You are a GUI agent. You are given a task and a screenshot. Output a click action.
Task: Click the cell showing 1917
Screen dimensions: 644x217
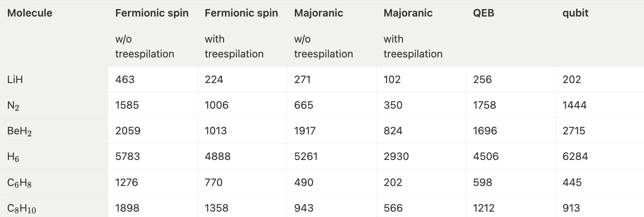point(305,131)
